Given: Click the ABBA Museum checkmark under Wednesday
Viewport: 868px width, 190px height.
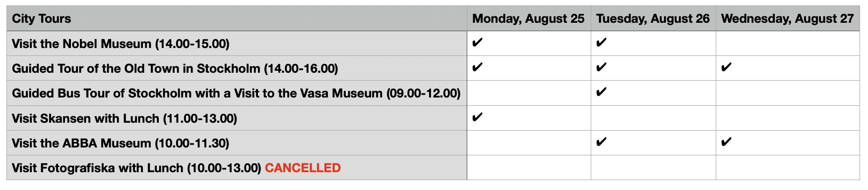Looking at the screenshot, I should [x=726, y=142].
